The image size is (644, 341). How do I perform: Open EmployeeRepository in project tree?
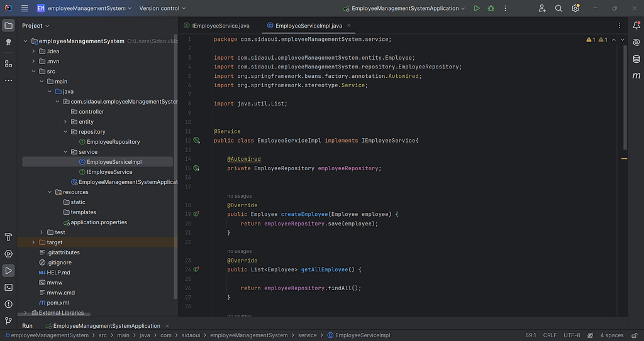click(113, 142)
